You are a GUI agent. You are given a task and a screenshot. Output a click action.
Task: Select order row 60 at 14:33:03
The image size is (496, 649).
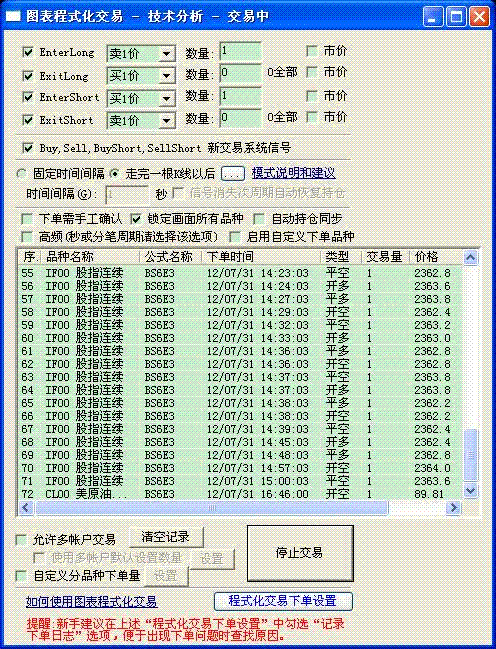pos(240,338)
